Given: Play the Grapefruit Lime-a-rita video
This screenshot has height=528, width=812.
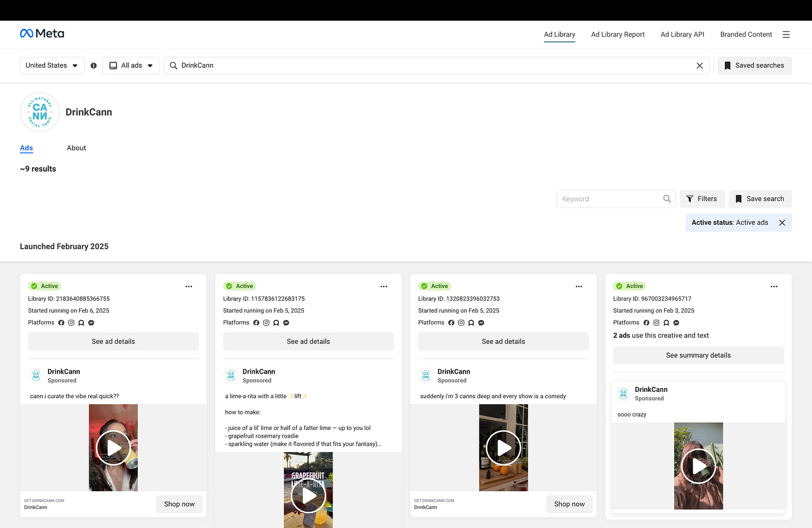Looking at the screenshot, I should (308, 496).
